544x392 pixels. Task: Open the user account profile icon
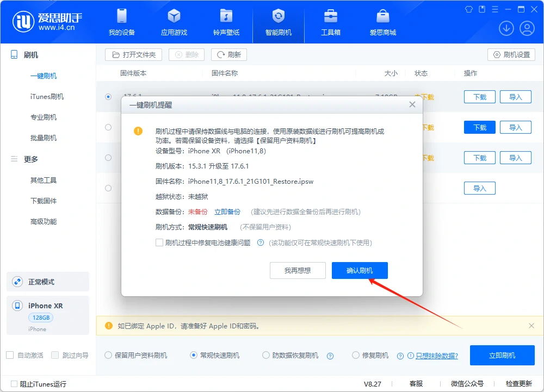click(527, 28)
